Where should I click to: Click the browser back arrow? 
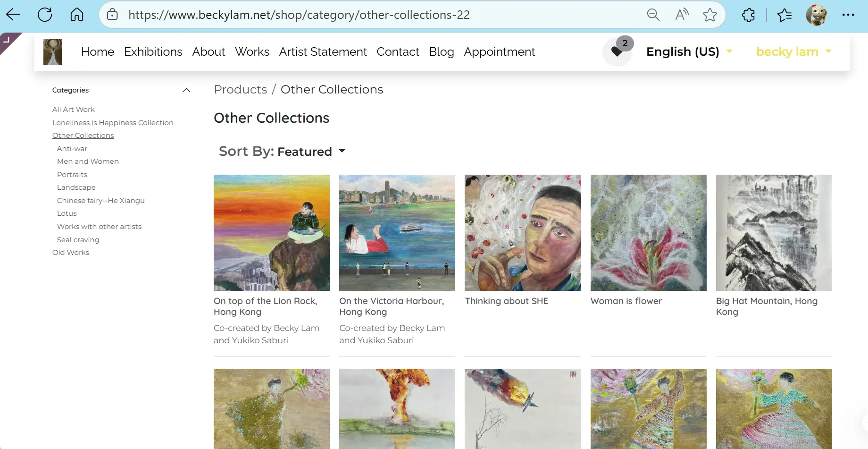coord(13,15)
